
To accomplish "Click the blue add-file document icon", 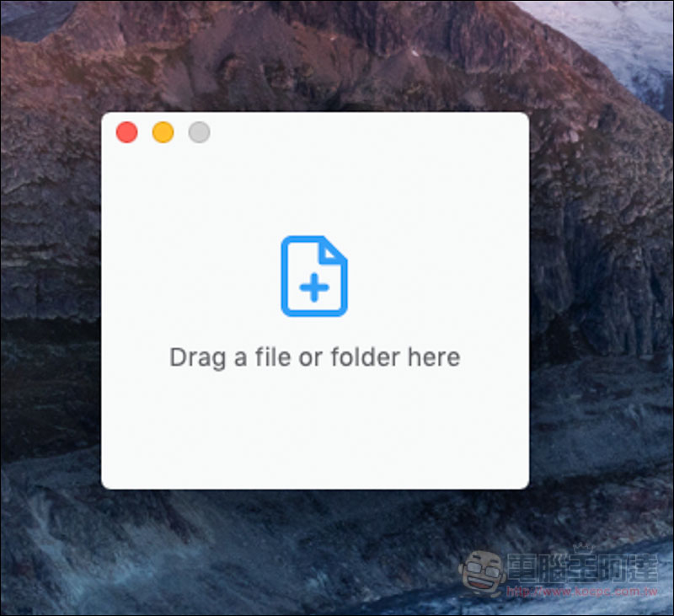I will click(x=313, y=276).
